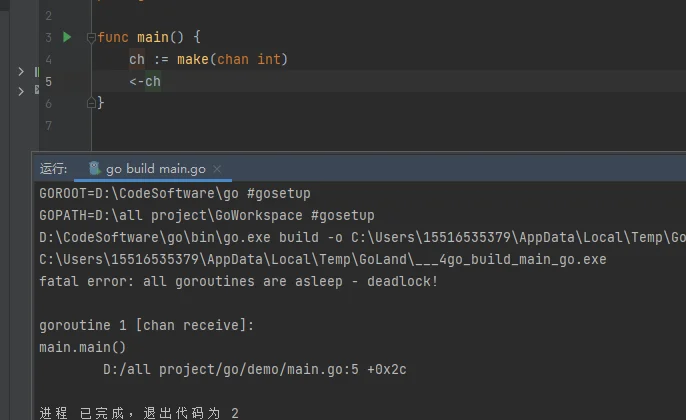Click the Go gopher icon on the run tab
This screenshot has width=686, height=420.
[94, 169]
